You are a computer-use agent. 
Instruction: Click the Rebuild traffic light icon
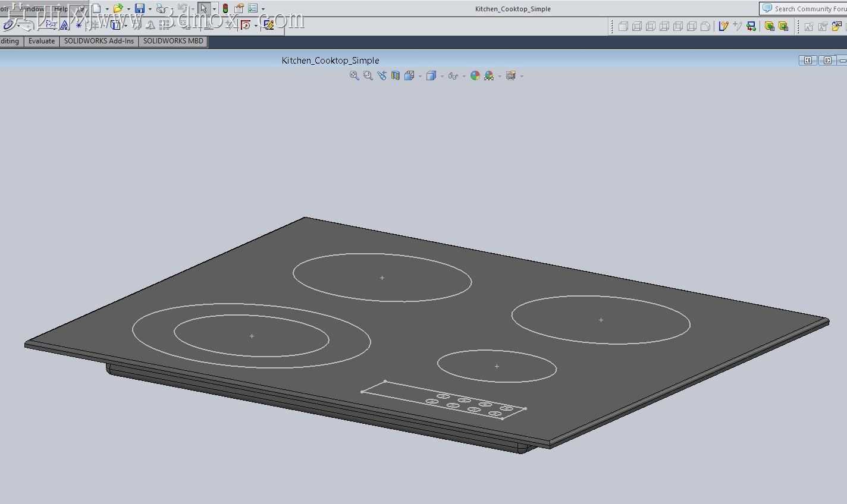click(225, 8)
